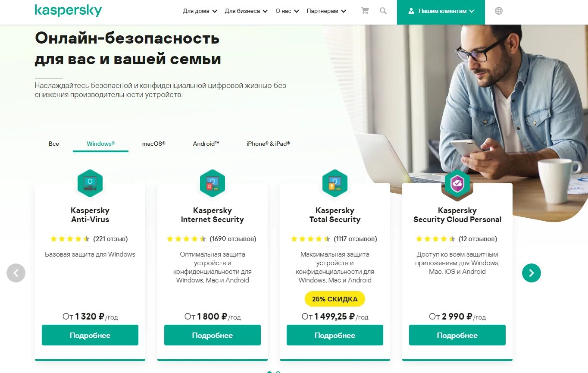Click the Security Cloud Personal icon
588x373 pixels.
click(x=457, y=183)
